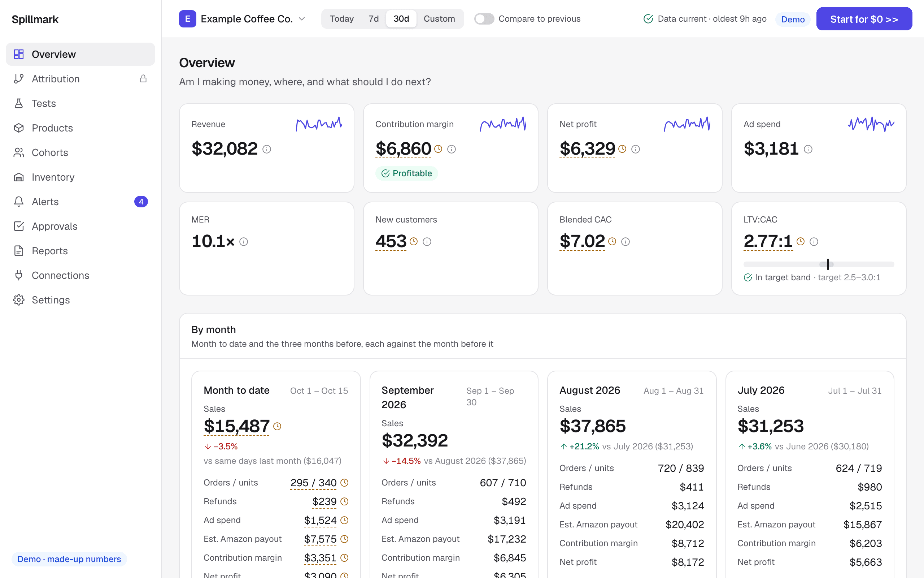
Task: Click the Tests flask icon
Action: (x=19, y=103)
